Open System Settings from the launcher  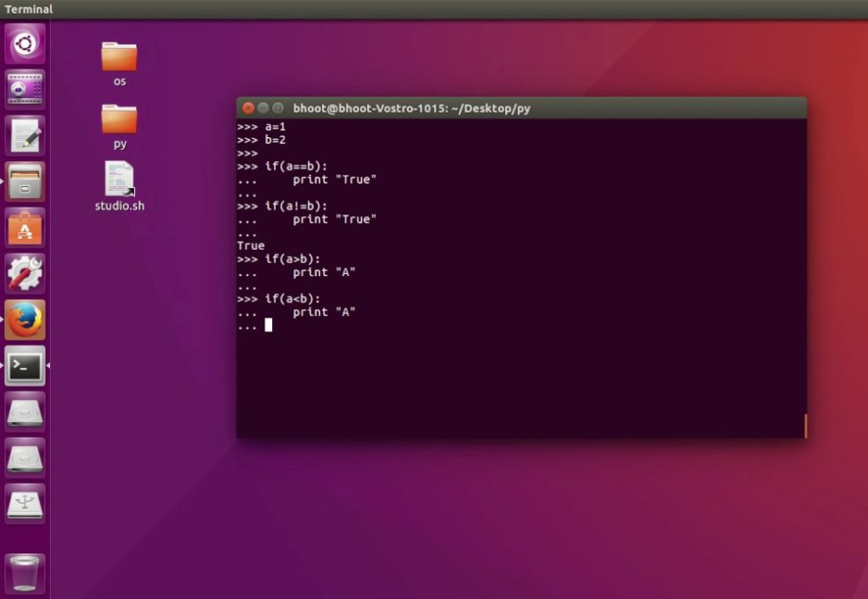24,274
